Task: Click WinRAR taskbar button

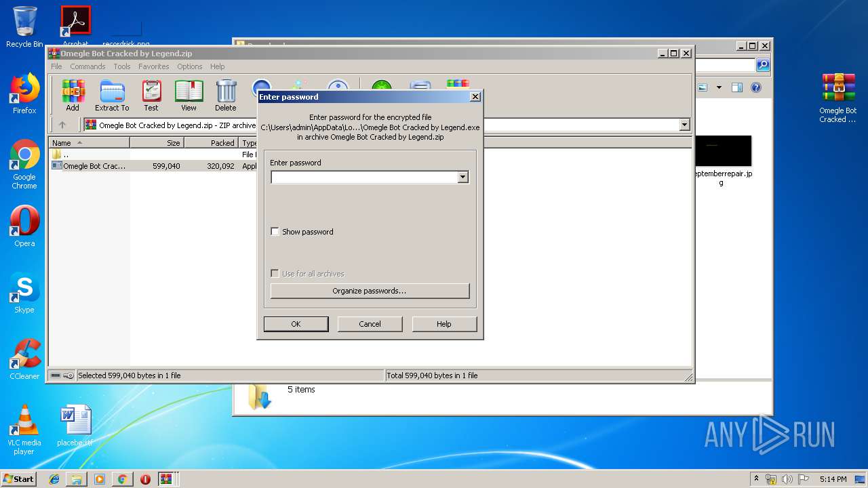Action: click(166, 479)
